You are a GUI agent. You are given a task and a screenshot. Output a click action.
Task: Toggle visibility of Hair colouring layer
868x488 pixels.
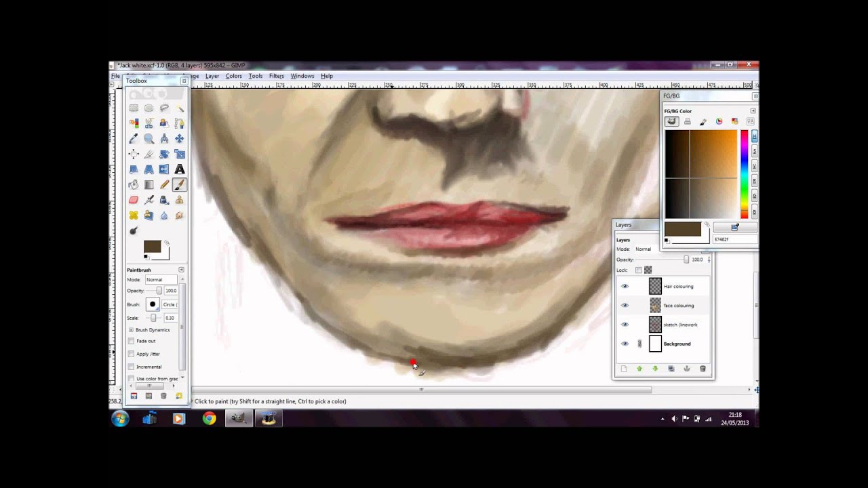(625, 286)
